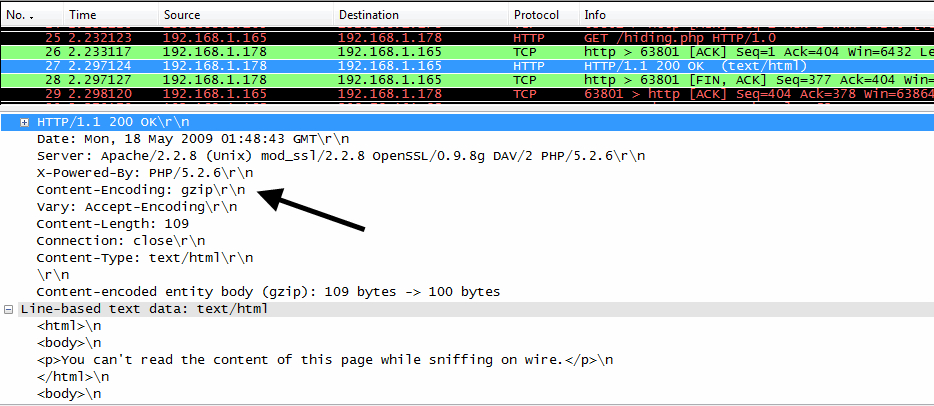Click the TCP protocol cell in packet 28

pyautogui.click(x=524, y=80)
